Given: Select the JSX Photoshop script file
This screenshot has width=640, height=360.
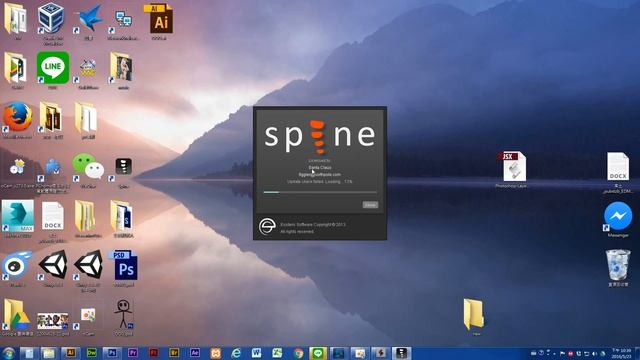Looking at the screenshot, I should 513,167.
